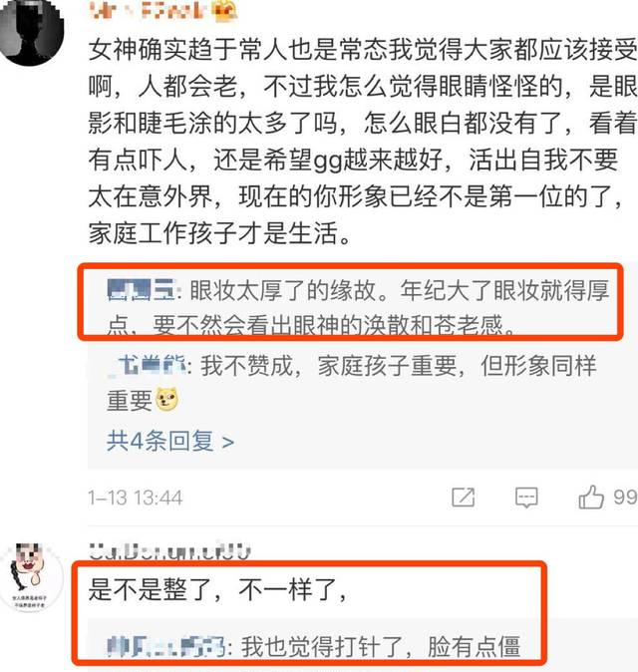Expand 共4条回复 to view all replies
The image size is (638, 672).
170,441
